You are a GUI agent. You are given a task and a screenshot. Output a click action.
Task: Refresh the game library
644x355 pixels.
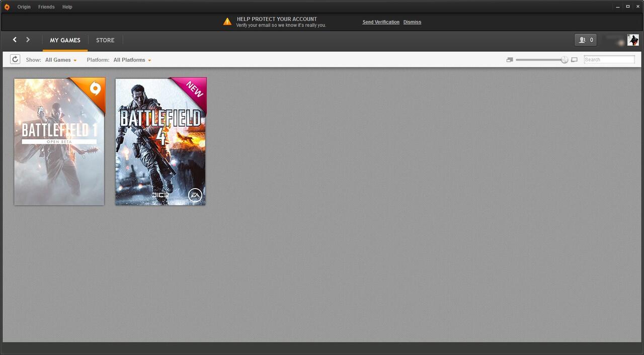(x=15, y=59)
